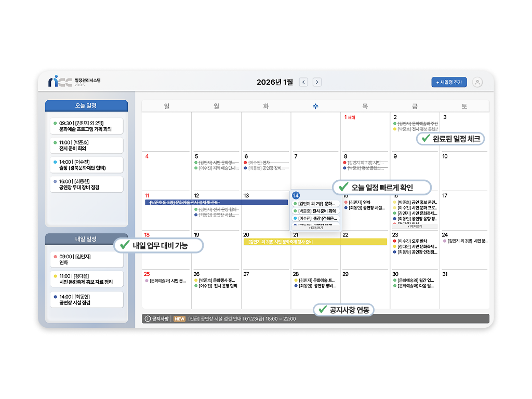Open 14:00 출장 (경북문화재단 협의) card
The height and width of the screenshot is (399, 532).
87,165
